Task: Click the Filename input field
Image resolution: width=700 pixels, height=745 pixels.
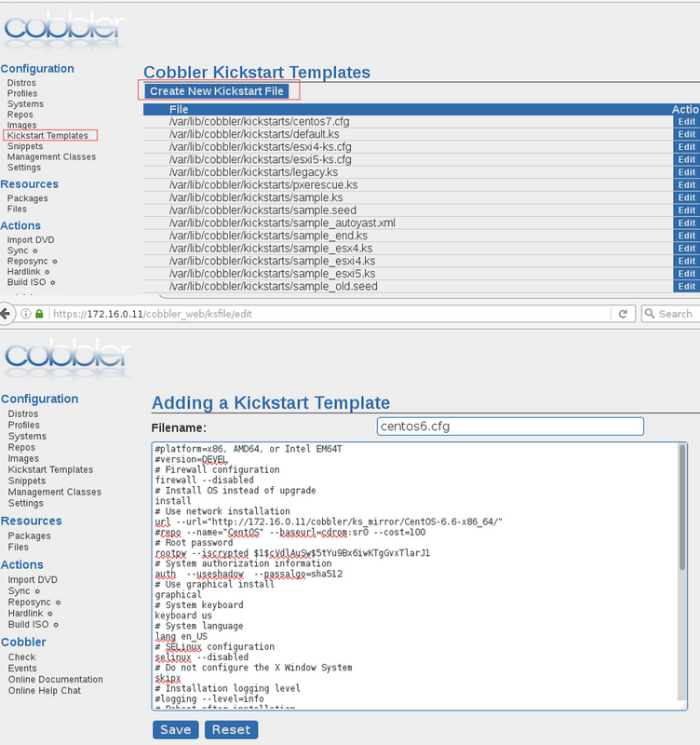Action: click(x=510, y=427)
